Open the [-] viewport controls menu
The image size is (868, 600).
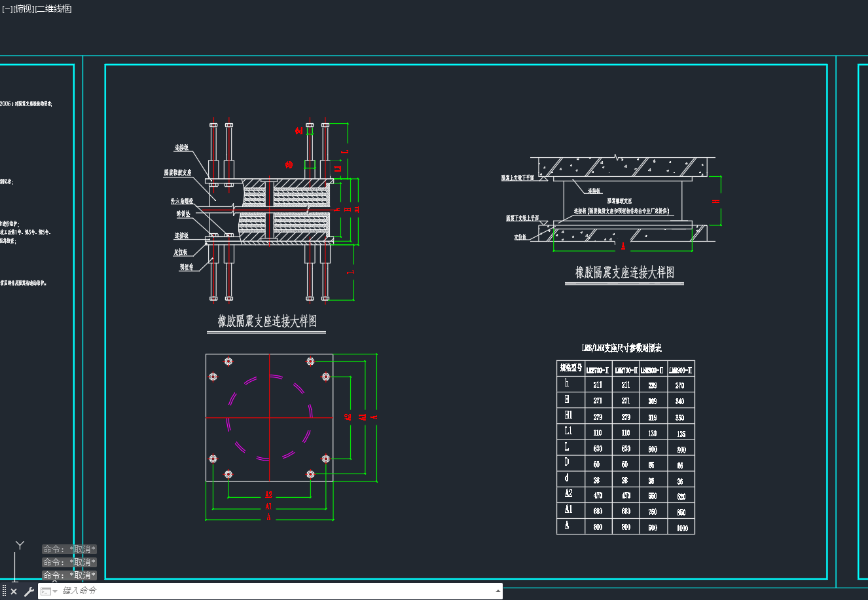click(x=7, y=9)
